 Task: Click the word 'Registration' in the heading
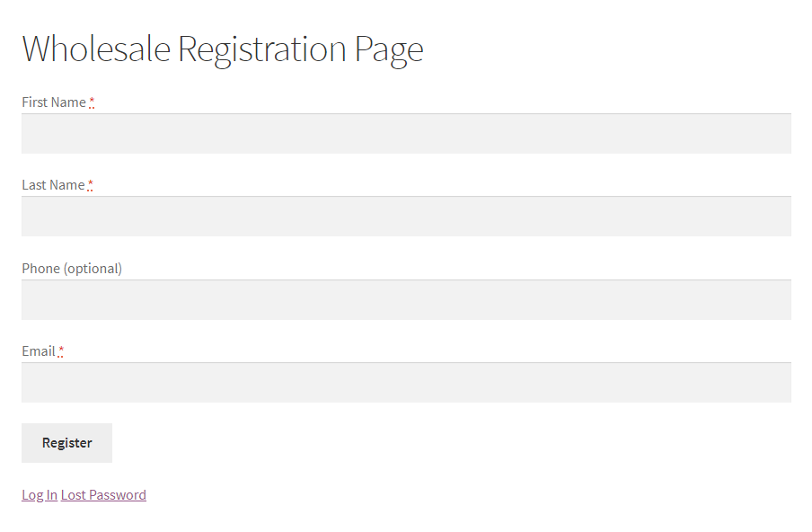(262, 49)
